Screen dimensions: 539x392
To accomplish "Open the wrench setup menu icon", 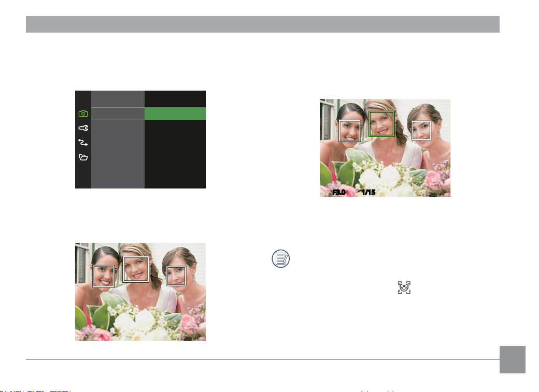I will pos(83,128).
